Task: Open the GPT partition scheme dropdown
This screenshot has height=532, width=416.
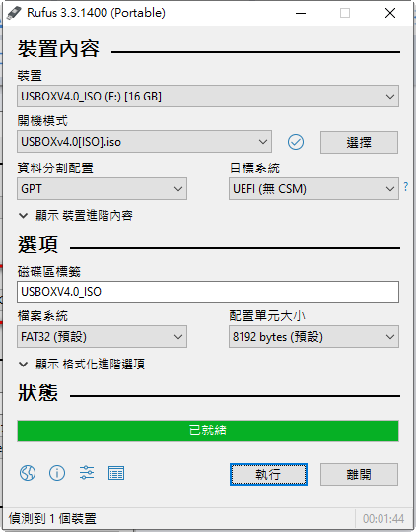Action: pyautogui.click(x=102, y=188)
